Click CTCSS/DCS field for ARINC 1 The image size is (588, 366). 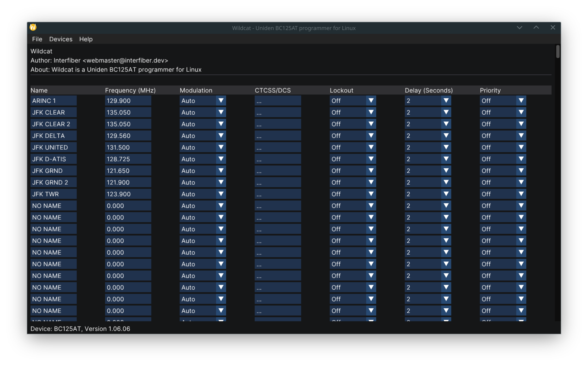[278, 100]
